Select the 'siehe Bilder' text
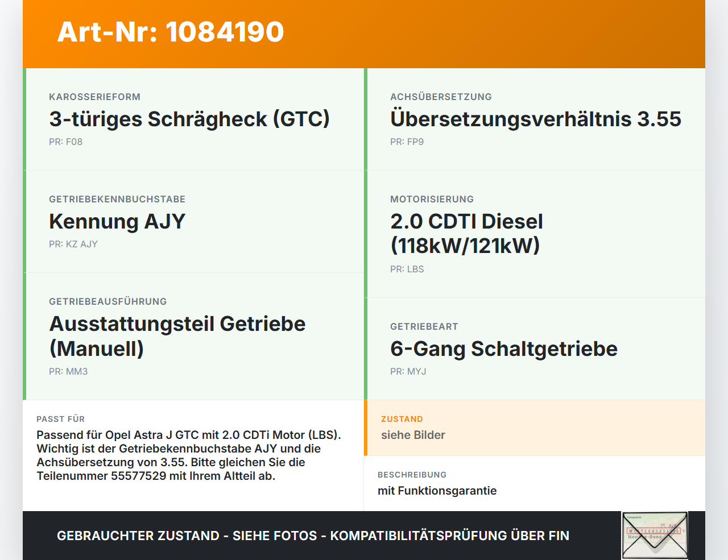This screenshot has height=560, width=728. pos(413,435)
